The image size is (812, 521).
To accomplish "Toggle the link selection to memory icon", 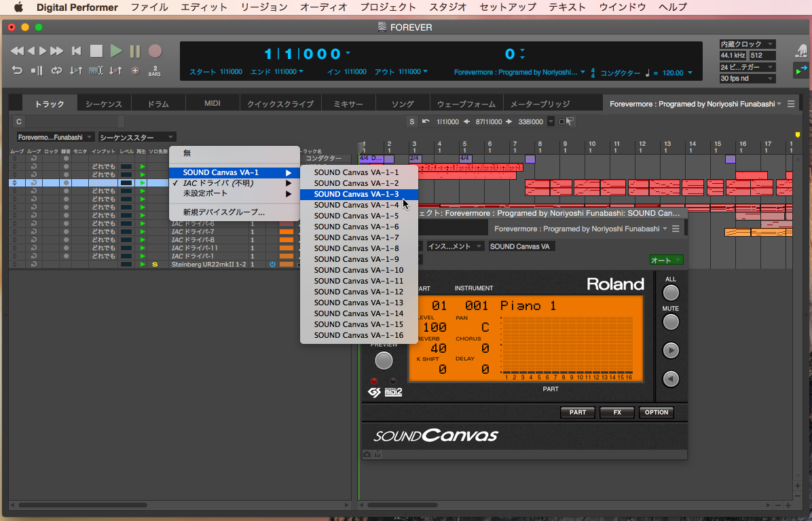I will [96, 71].
